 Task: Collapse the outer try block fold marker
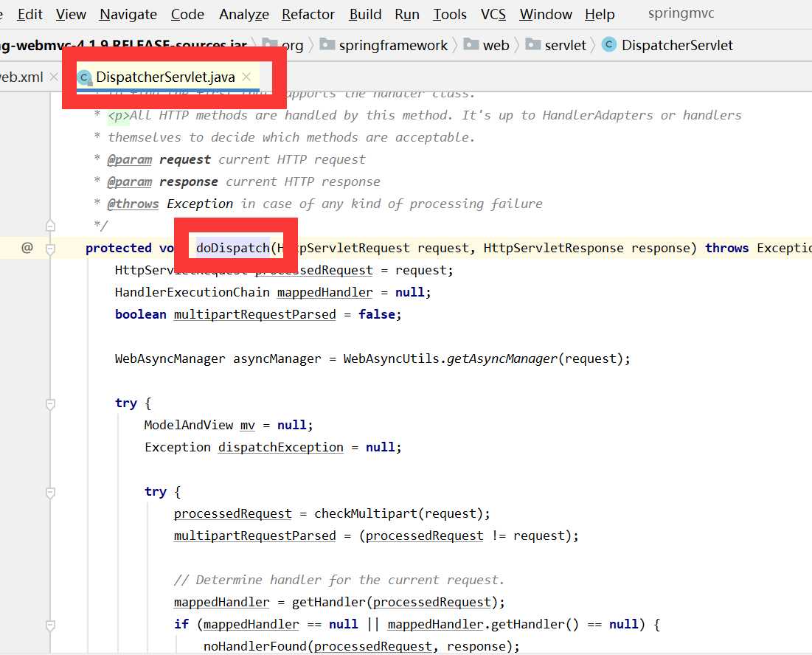point(50,404)
